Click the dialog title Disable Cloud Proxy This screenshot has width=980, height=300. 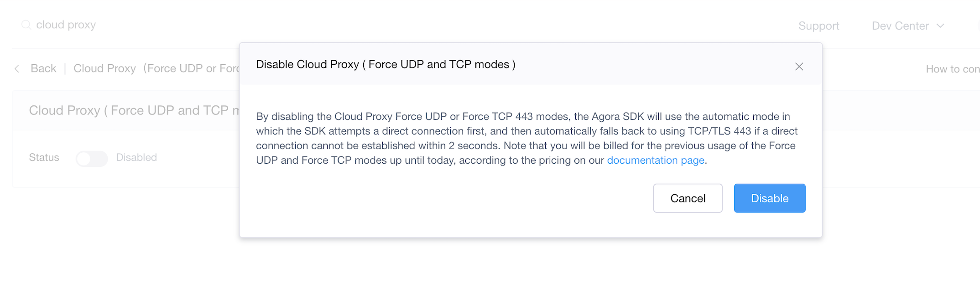pyautogui.click(x=386, y=64)
